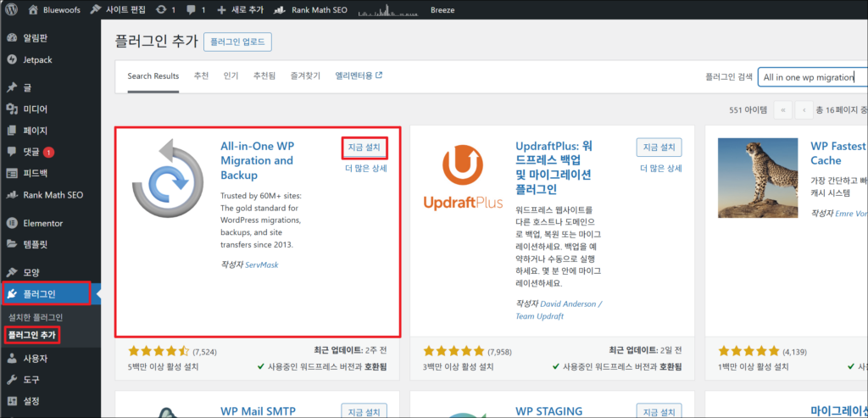Open 설치한 플러그인 submenu item
Viewport: 868px width, 418px height.
[x=36, y=318]
